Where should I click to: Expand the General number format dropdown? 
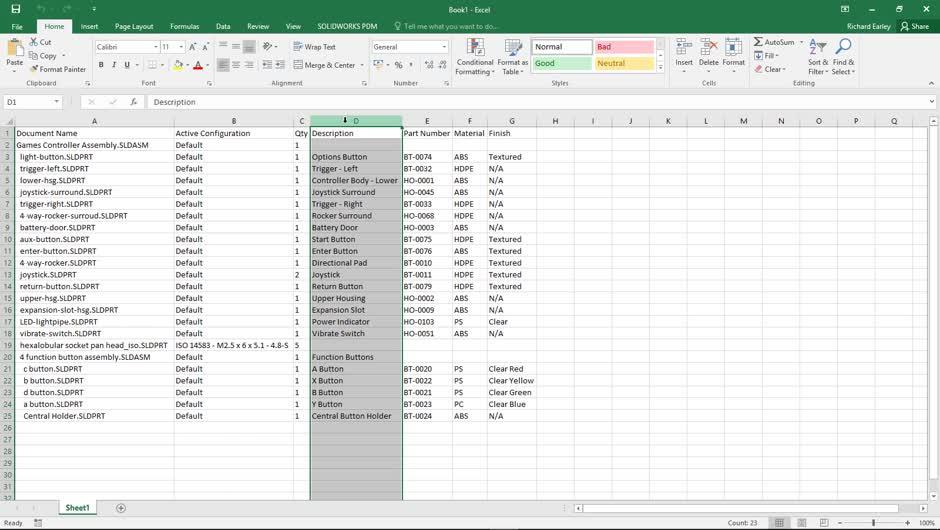tap(444, 47)
